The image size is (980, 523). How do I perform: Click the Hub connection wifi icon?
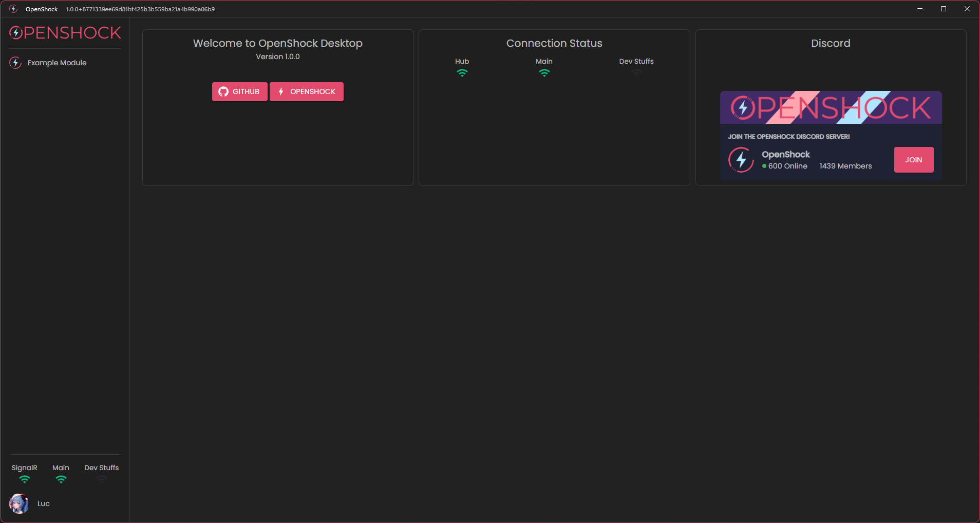(462, 73)
